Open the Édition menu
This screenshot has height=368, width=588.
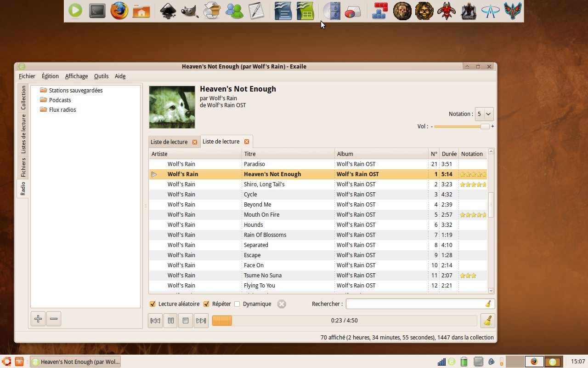pyautogui.click(x=50, y=76)
